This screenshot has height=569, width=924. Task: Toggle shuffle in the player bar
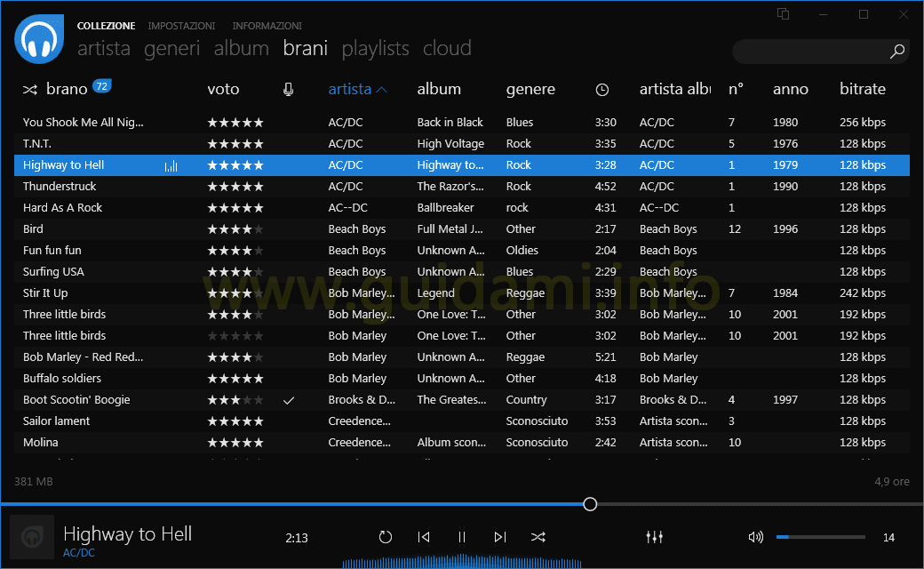coord(538,537)
